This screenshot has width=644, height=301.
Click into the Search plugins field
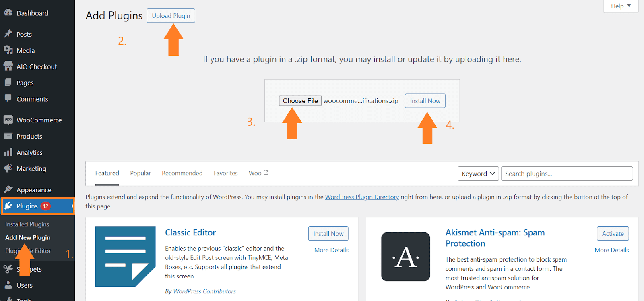(567, 174)
